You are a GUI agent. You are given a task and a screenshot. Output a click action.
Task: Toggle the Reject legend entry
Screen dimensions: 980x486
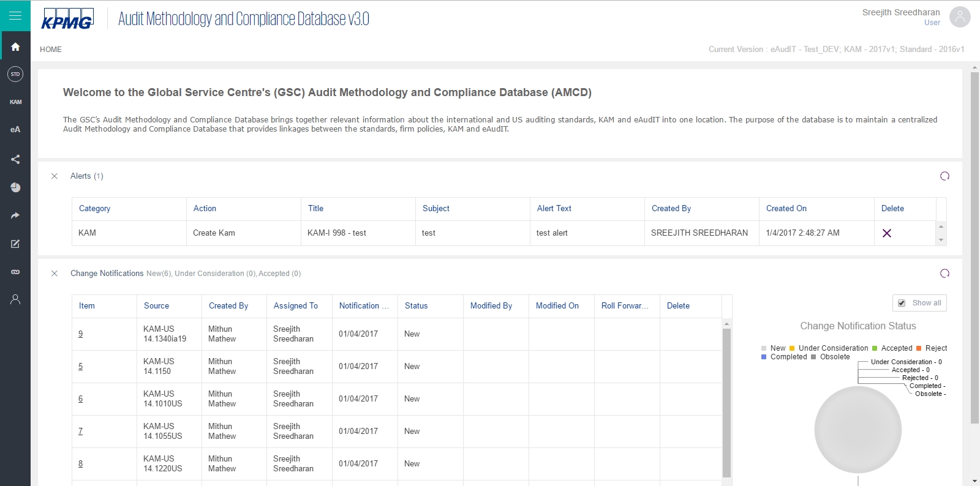(x=932, y=348)
